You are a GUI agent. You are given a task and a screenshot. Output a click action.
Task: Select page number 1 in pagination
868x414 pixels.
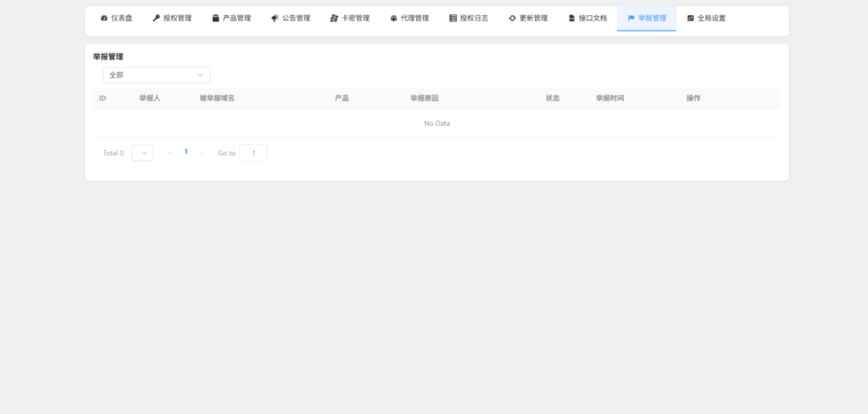click(x=186, y=152)
